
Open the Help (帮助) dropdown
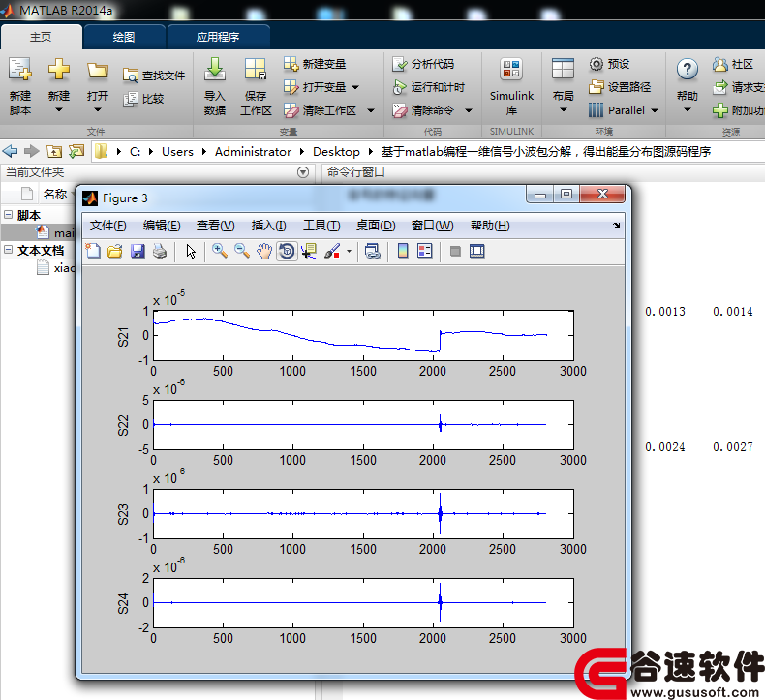[687, 109]
